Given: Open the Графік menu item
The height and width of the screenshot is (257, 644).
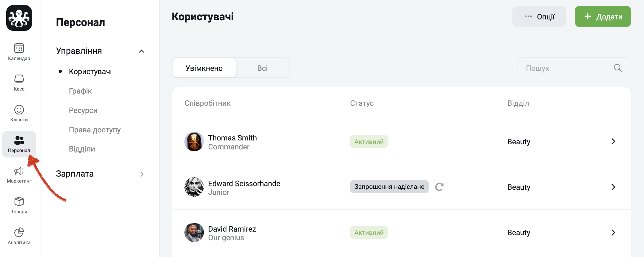Looking at the screenshot, I should 80,91.
